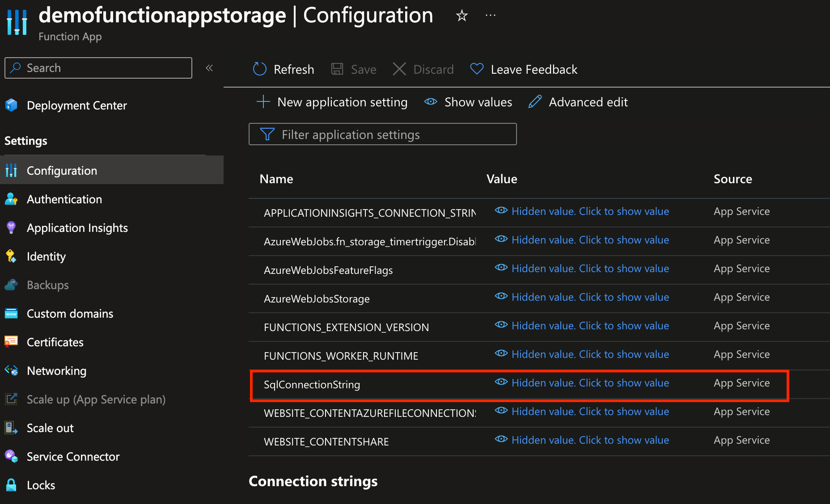This screenshot has width=830, height=504.
Task: Click the Configuration sliders icon in sidebar
Action: 11,170
